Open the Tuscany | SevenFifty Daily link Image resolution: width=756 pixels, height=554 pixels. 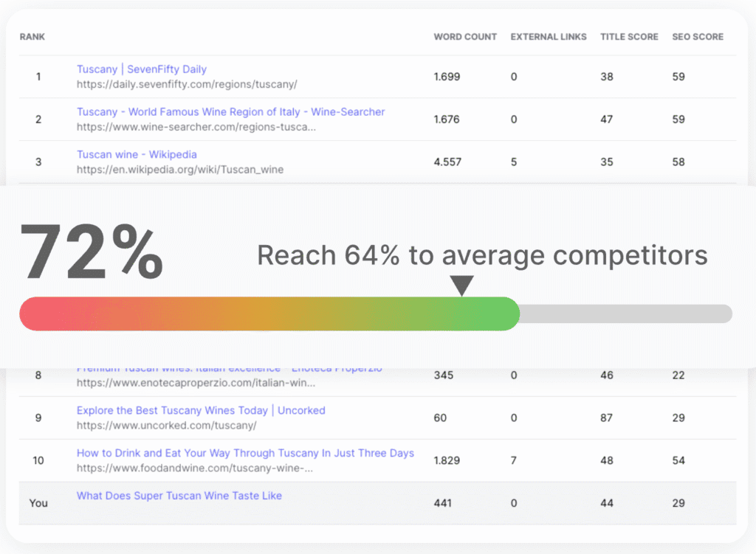[142, 69]
